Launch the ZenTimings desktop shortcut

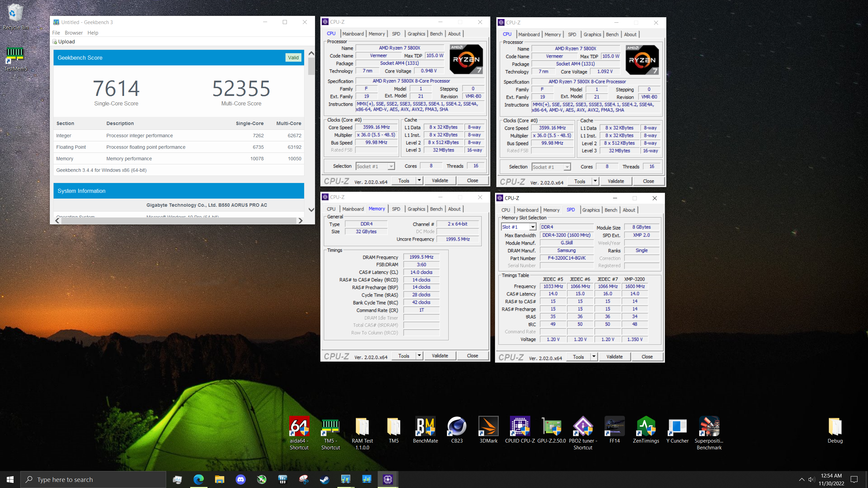[x=646, y=429]
